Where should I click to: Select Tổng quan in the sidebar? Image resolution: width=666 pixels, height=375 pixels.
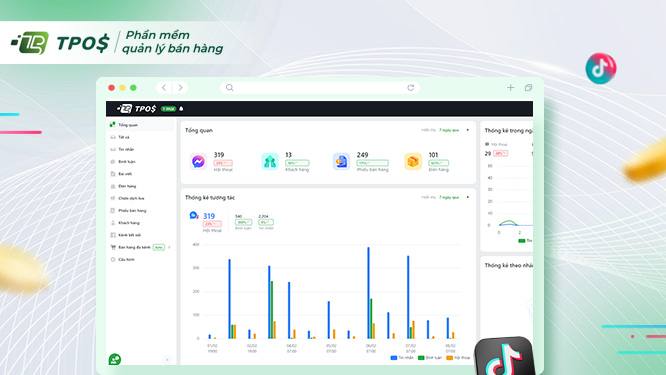click(x=140, y=125)
